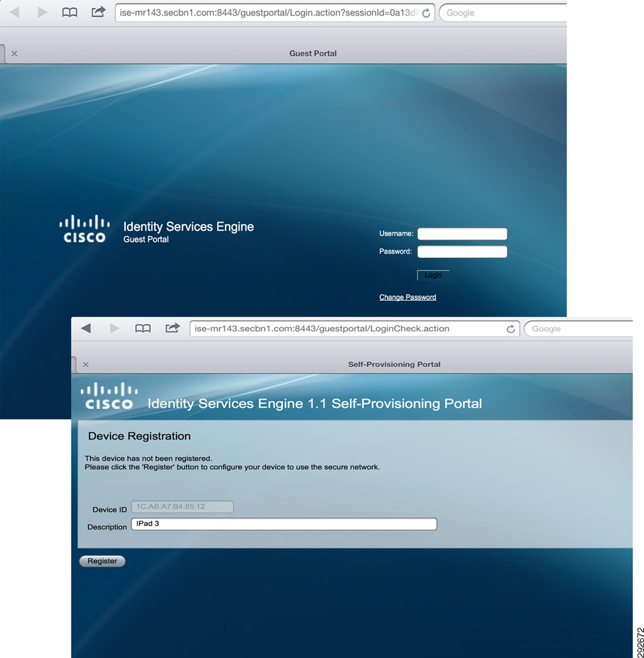Image resolution: width=644 pixels, height=658 pixels.
Task: Edit the Description field containing iPad 3
Action: point(284,524)
